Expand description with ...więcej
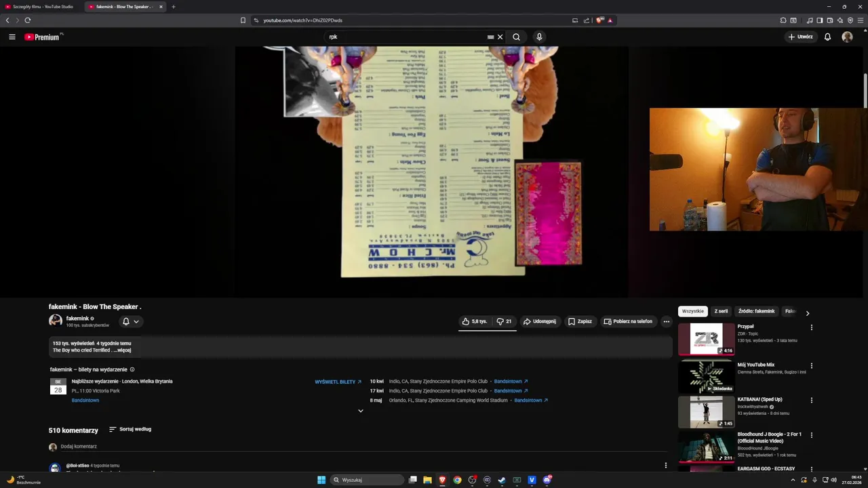 click(123, 350)
